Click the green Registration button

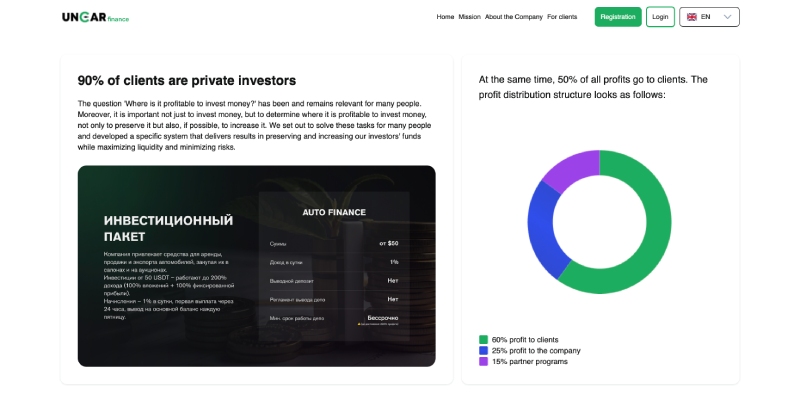point(618,17)
